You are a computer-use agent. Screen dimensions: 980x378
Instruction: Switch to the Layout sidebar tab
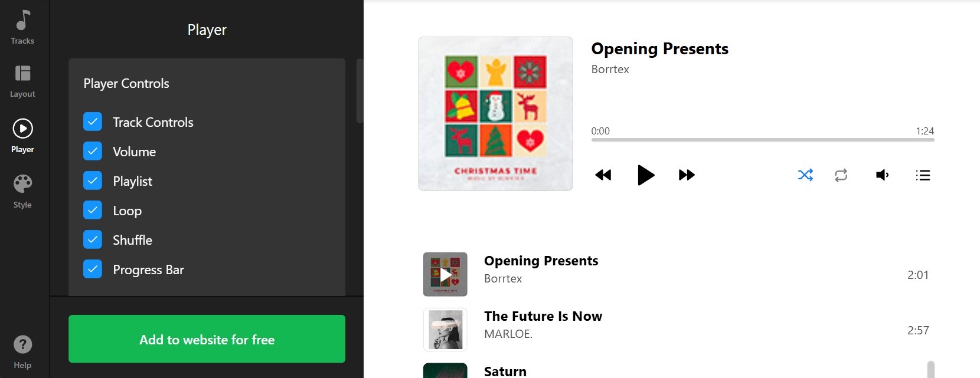22,81
